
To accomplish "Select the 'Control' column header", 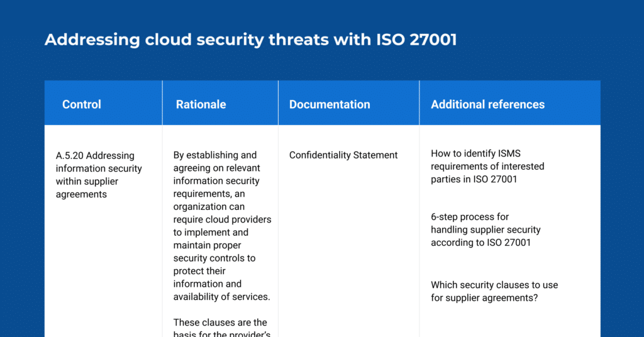I will coord(82,104).
